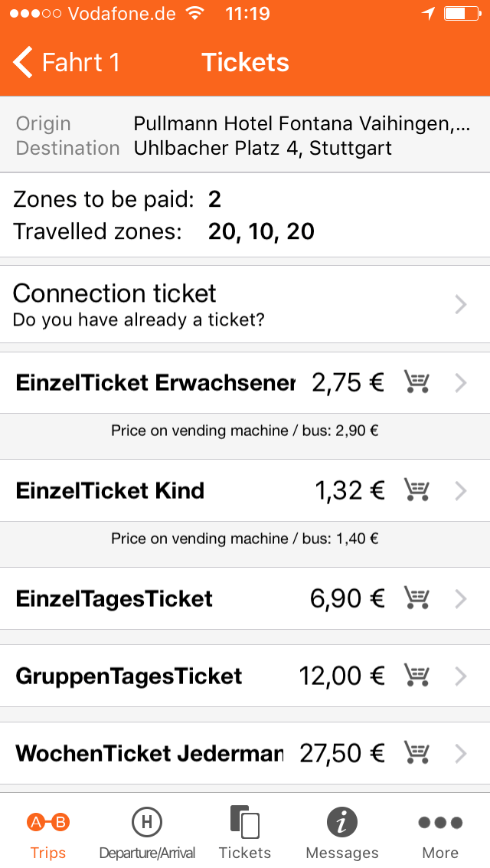This screenshot has width=490, height=868.
Task: Tap the More three-dots icon
Action: [440, 822]
